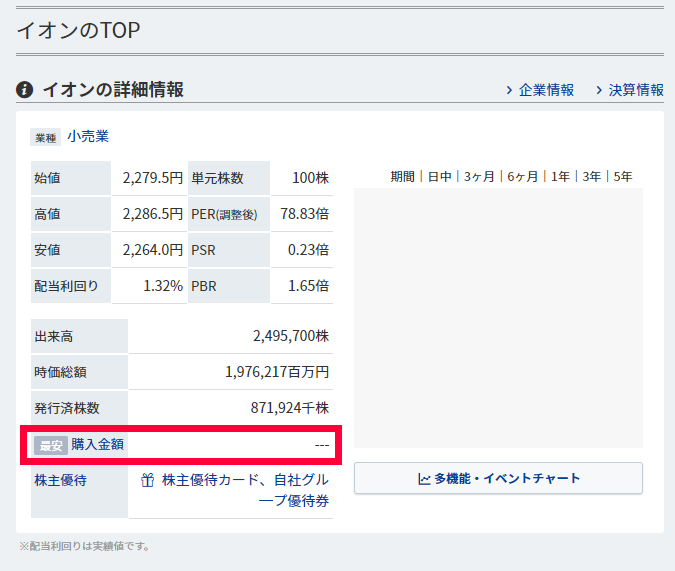Click the empty stock chart area
Viewport: 675px width, 571px height.
click(498, 316)
